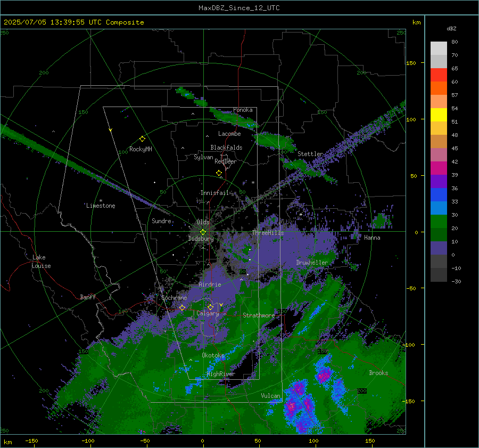
Task: Click the ThreeHills town label
Action: 268,233
